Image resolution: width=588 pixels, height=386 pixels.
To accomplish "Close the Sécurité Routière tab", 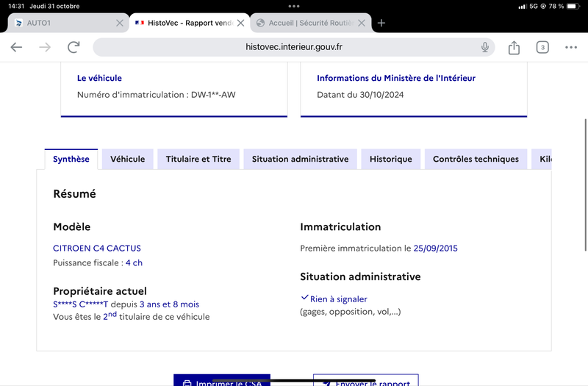I will point(362,23).
